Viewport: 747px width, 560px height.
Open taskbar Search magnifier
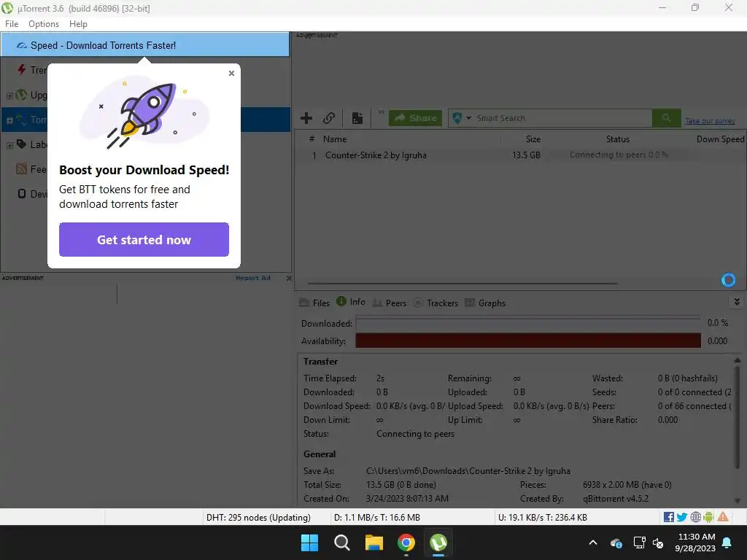click(x=341, y=542)
